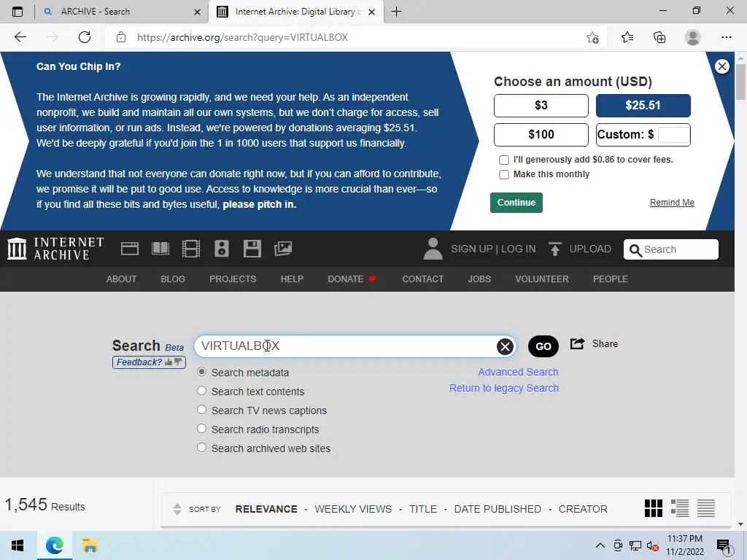747x560 pixels.
Task: Open the HELP menu item
Action: (292, 279)
